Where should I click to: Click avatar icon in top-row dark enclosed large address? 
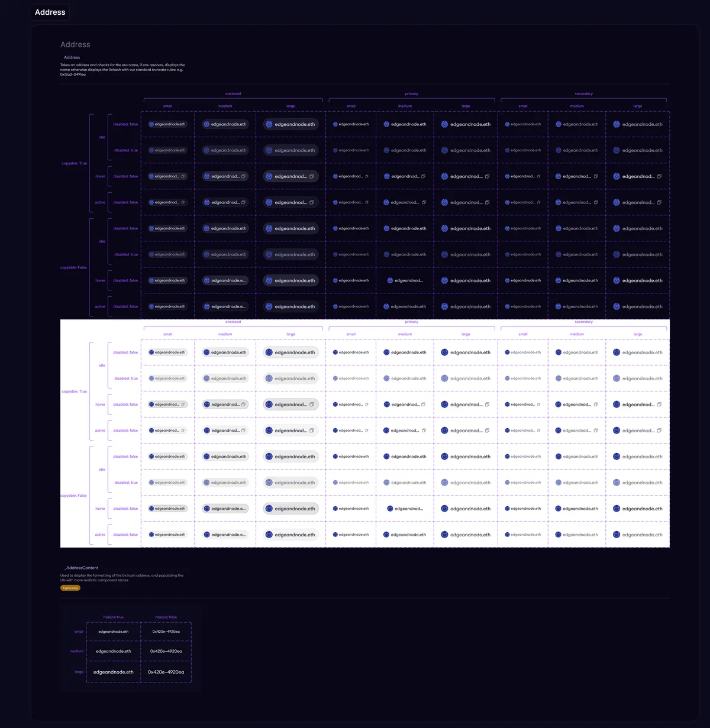tap(269, 124)
